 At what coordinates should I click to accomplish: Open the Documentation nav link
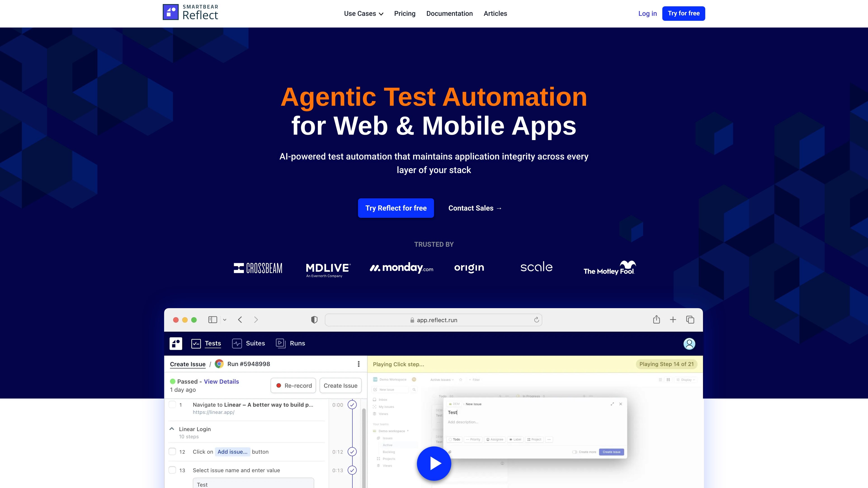450,14
